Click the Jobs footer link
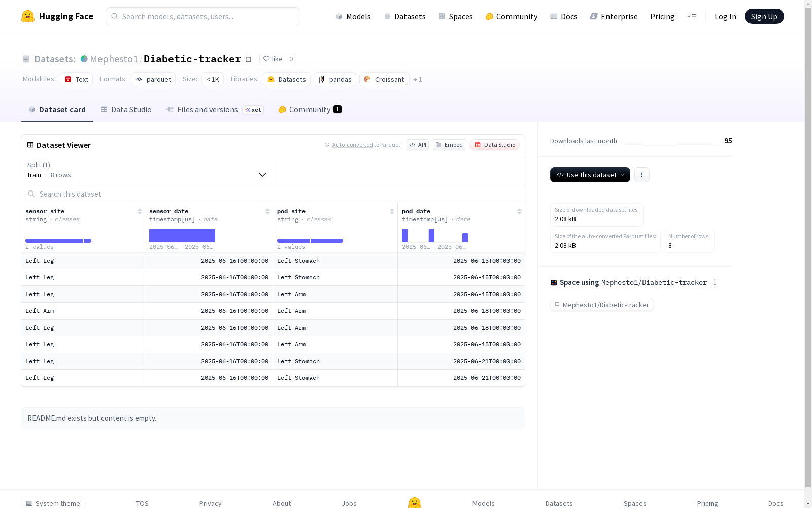Viewport: 812px width, 508px height. click(x=349, y=503)
